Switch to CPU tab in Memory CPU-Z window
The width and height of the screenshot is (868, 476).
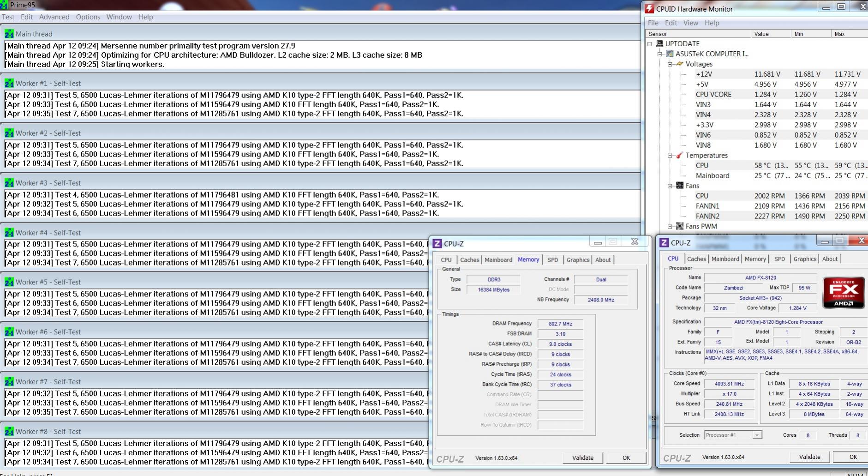point(446,260)
